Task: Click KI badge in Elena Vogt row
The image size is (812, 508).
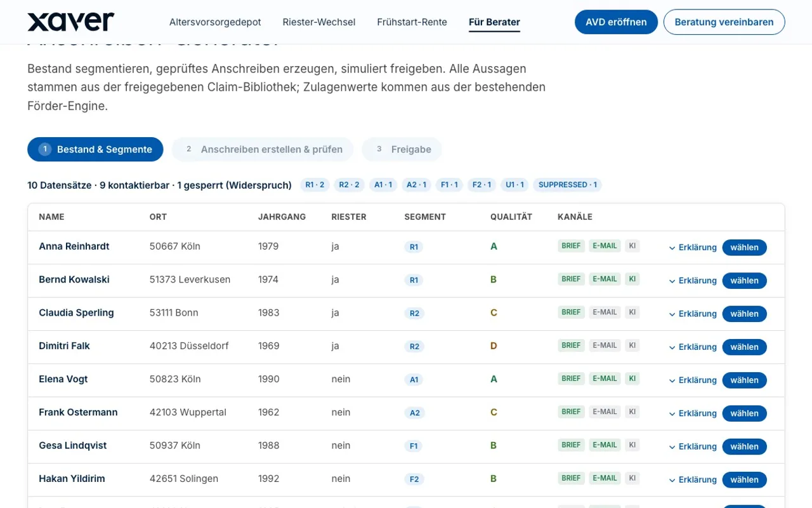Action: (x=632, y=378)
